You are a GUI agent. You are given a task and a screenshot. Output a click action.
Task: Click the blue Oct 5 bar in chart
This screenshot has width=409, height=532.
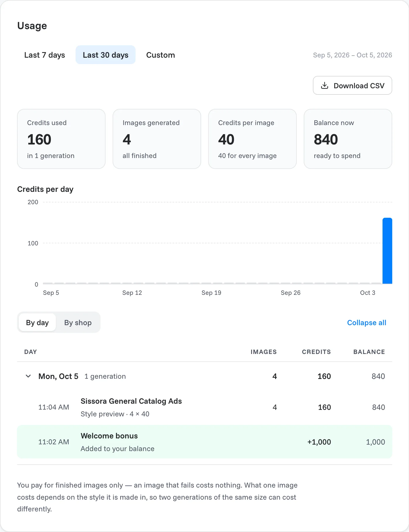pyautogui.click(x=387, y=251)
